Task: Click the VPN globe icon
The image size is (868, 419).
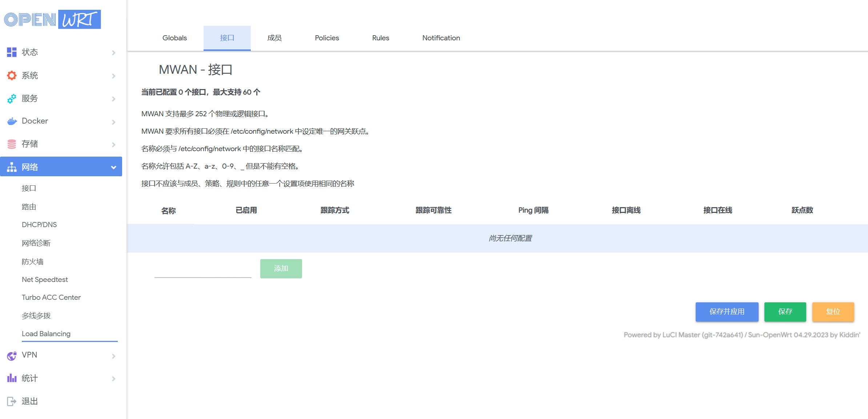Action: pyautogui.click(x=12, y=355)
